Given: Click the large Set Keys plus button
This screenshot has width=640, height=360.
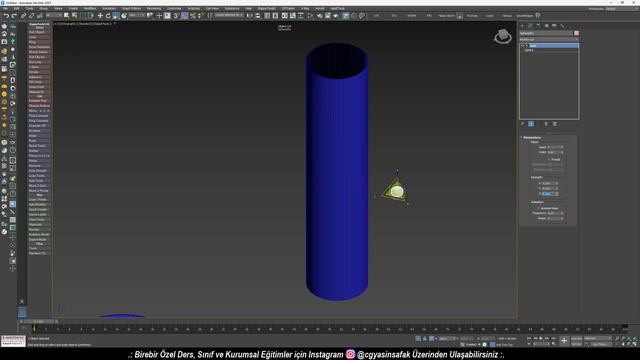Looking at the screenshot, I should (564, 341).
